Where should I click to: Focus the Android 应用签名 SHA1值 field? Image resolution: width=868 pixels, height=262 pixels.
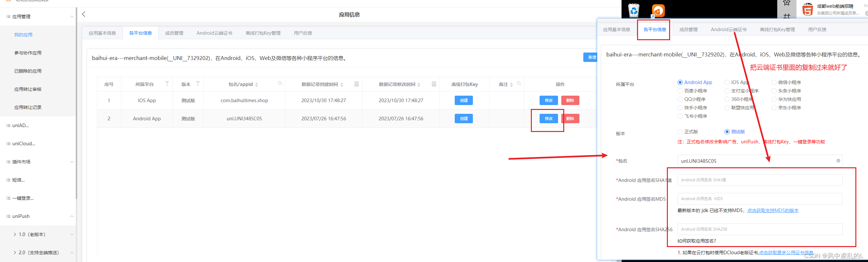coord(760,180)
